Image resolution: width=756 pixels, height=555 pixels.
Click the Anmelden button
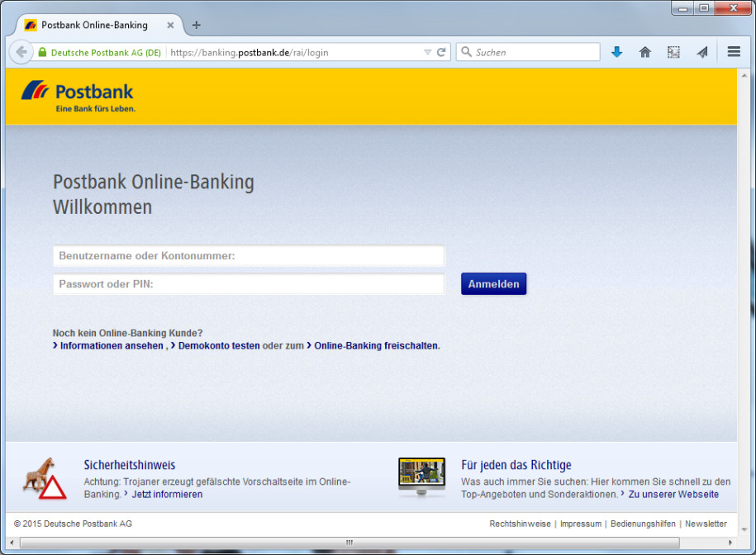494,284
